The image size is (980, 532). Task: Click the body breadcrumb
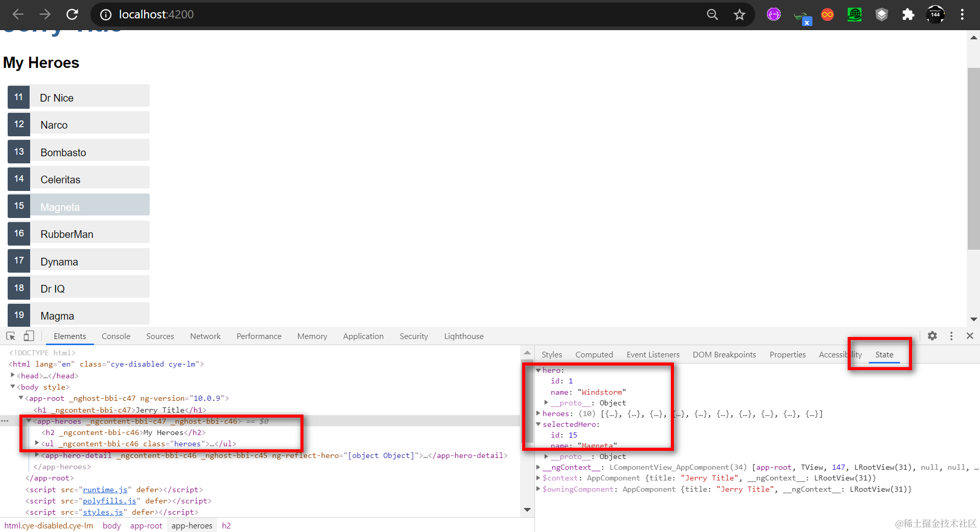[x=111, y=526]
